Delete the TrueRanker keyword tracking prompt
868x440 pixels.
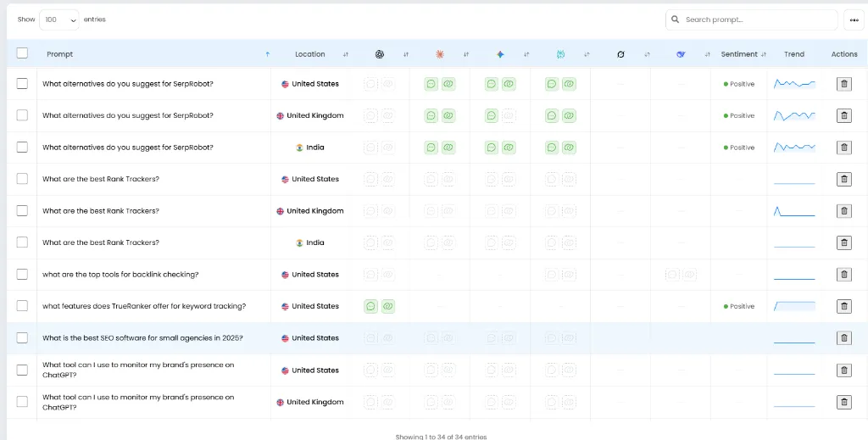click(843, 306)
